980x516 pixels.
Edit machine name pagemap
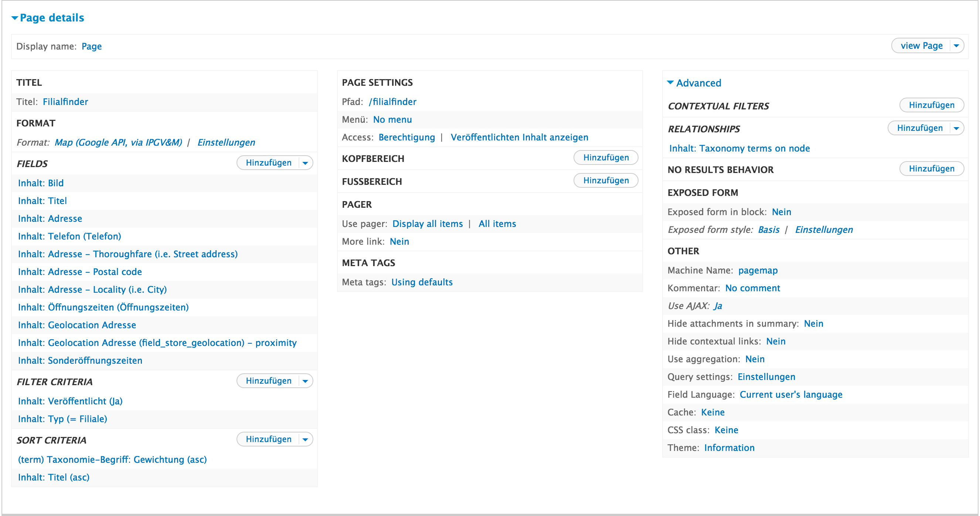pyautogui.click(x=758, y=271)
